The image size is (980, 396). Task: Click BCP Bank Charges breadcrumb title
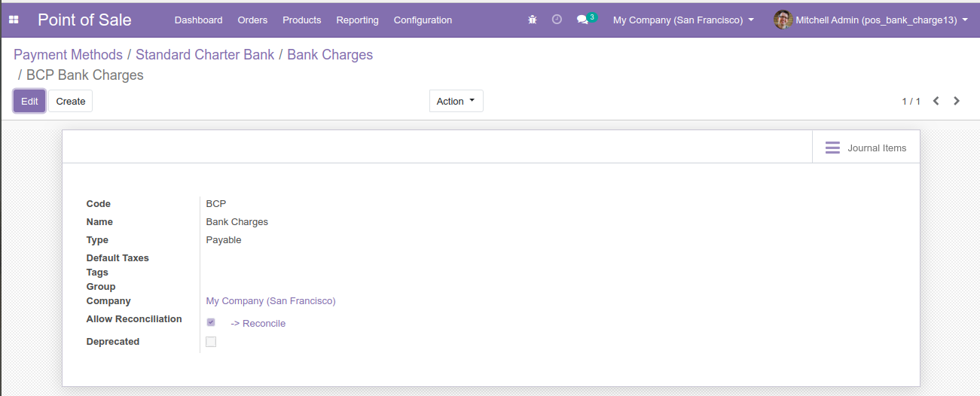pos(85,75)
